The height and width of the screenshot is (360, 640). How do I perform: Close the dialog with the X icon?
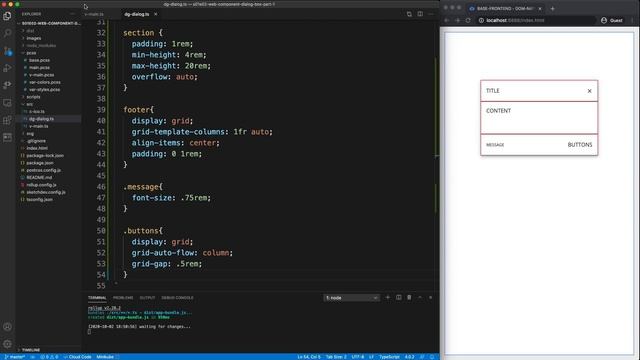589,91
